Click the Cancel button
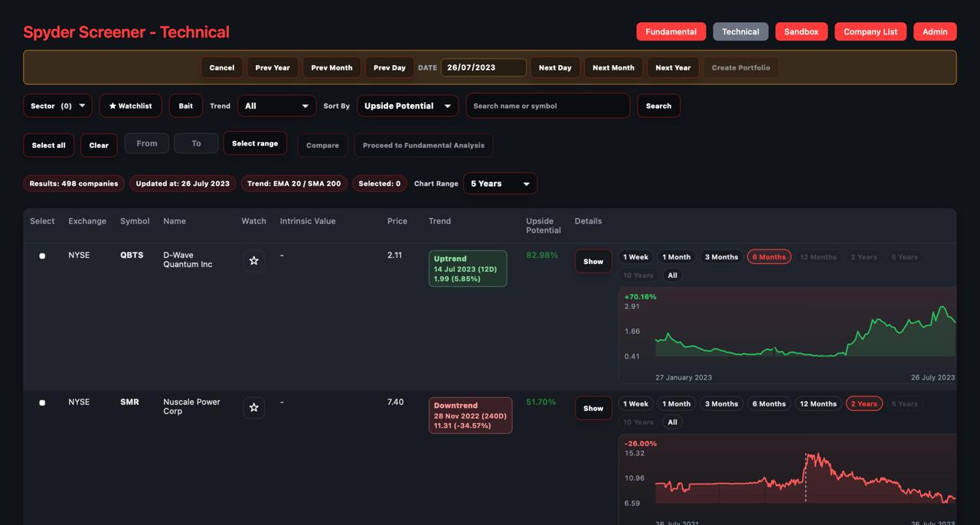980x525 pixels. point(222,67)
